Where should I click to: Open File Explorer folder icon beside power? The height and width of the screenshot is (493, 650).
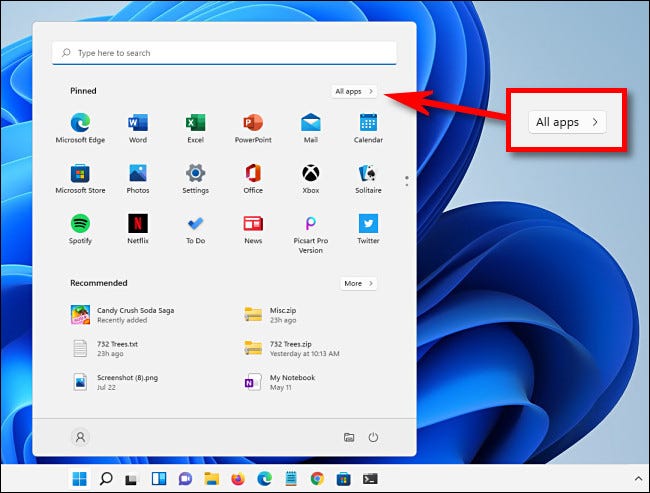[x=349, y=437]
